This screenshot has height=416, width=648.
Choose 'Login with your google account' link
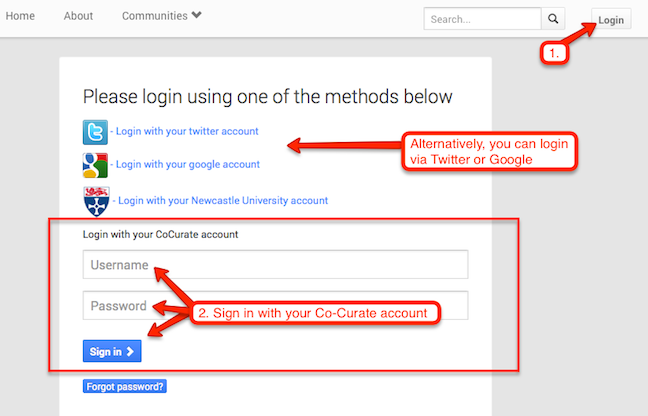pyautogui.click(x=187, y=164)
